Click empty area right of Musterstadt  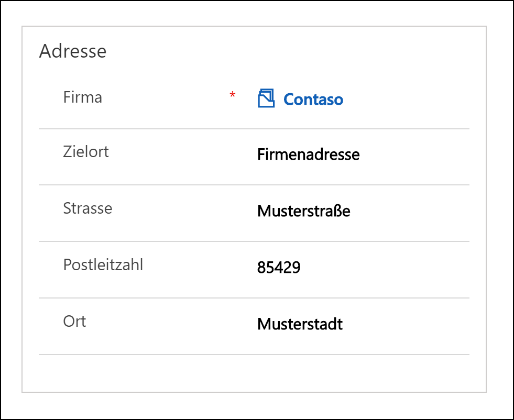pyautogui.click(x=407, y=324)
